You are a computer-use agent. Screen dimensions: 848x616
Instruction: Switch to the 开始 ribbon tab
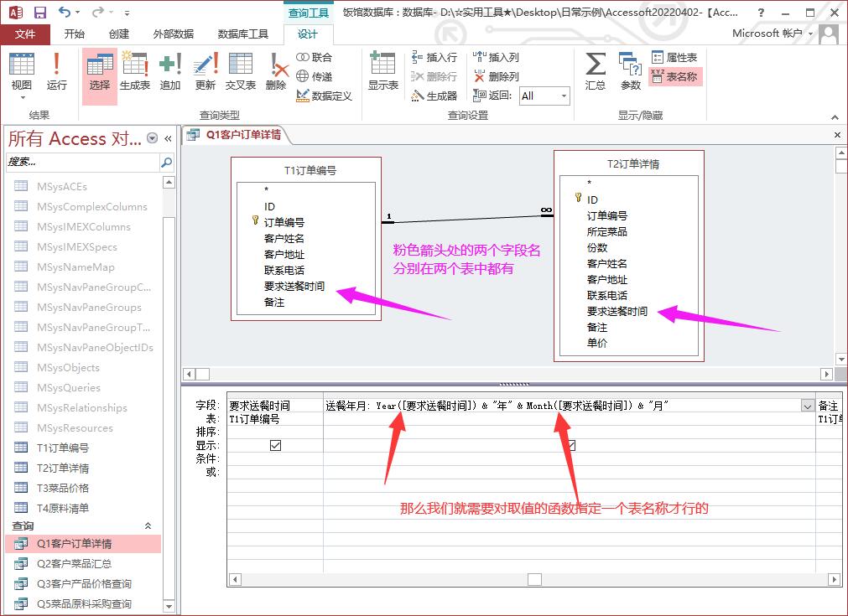(74, 34)
